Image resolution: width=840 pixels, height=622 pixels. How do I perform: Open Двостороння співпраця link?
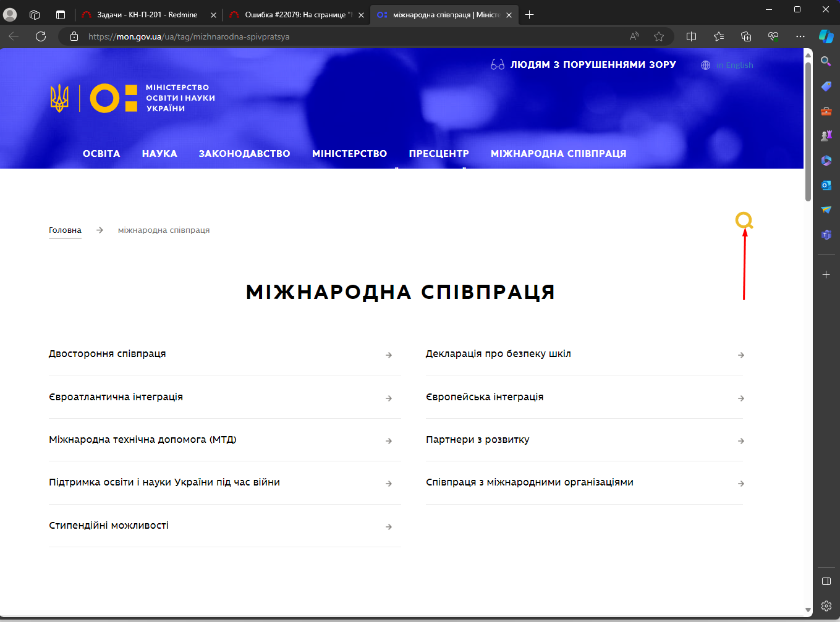coord(108,354)
